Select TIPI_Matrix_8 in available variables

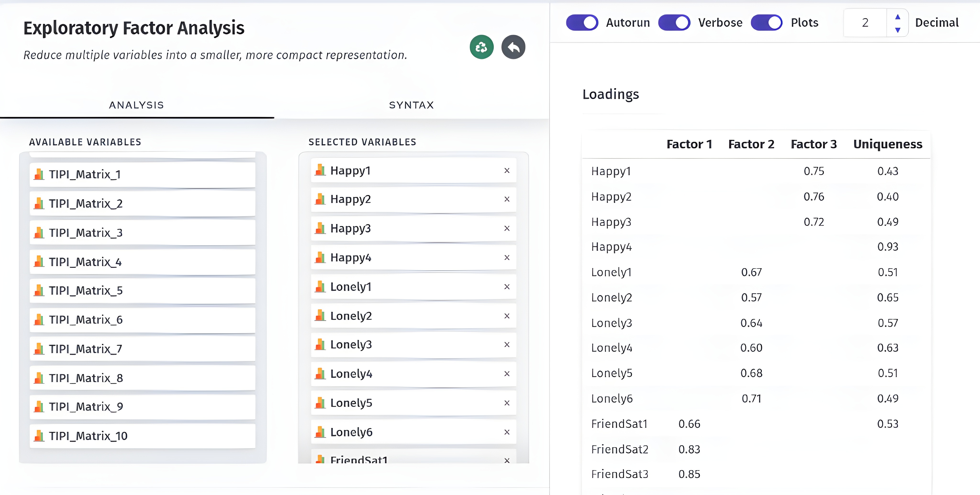pyautogui.click(x=142, y=378)
